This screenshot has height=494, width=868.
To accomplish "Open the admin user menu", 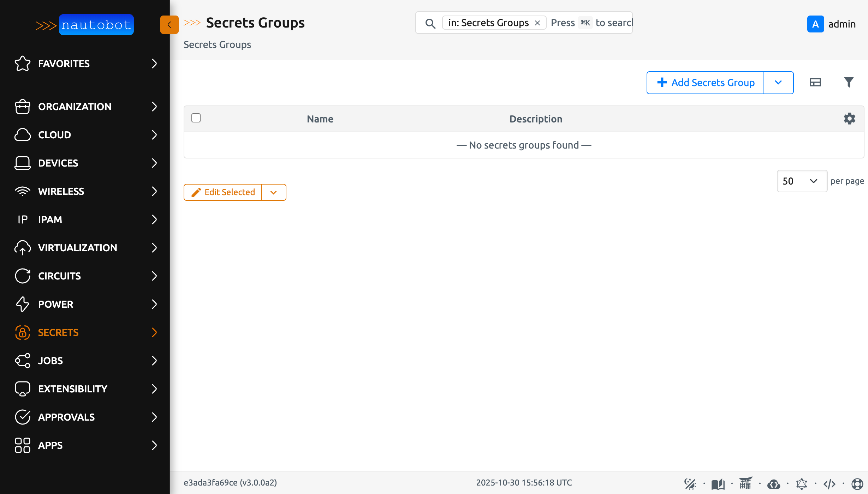I will 833,24.
